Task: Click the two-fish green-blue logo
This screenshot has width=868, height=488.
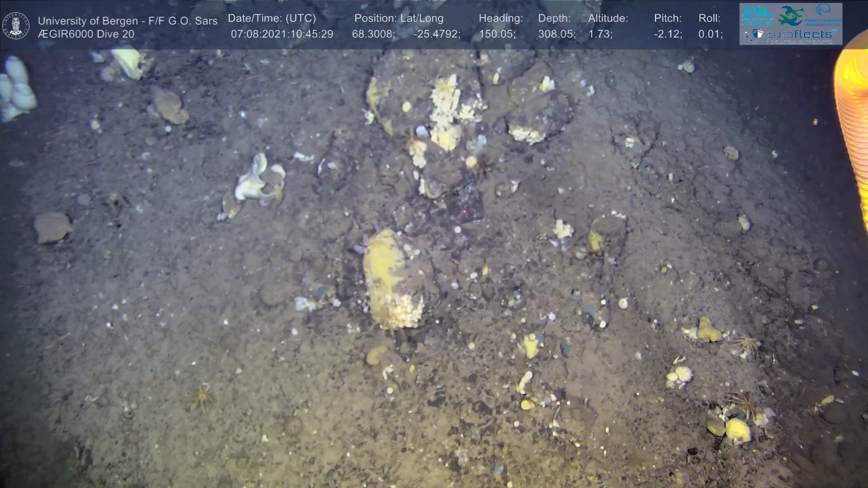Action: tap(790, 15)
